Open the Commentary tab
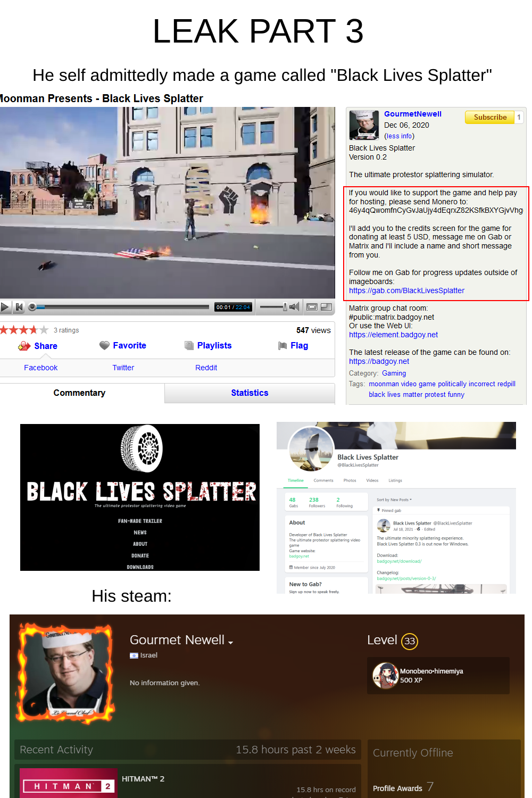The width and height of the screenshot is (532, 798). point(79,393)
